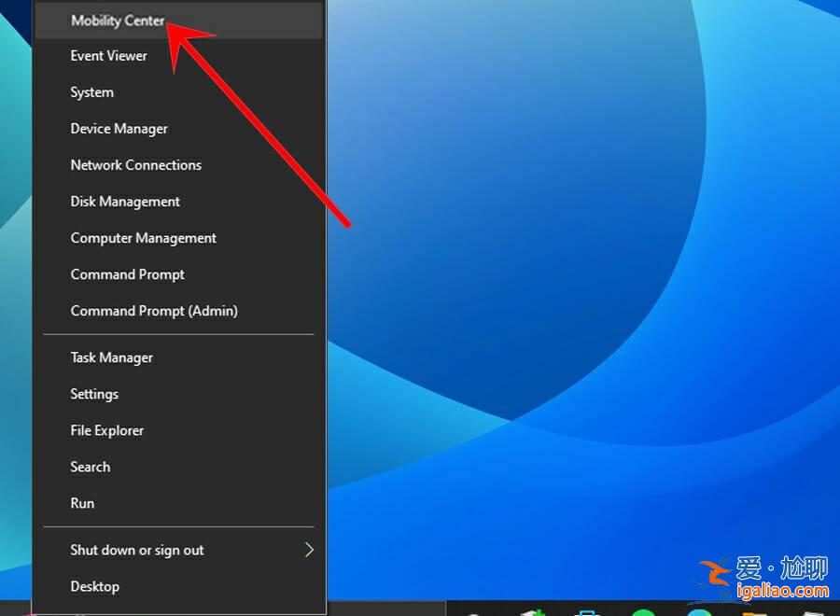Open Disk Management
Viewport: 840px width, 616px height.
pyautogui.click(x=125, y=202)
